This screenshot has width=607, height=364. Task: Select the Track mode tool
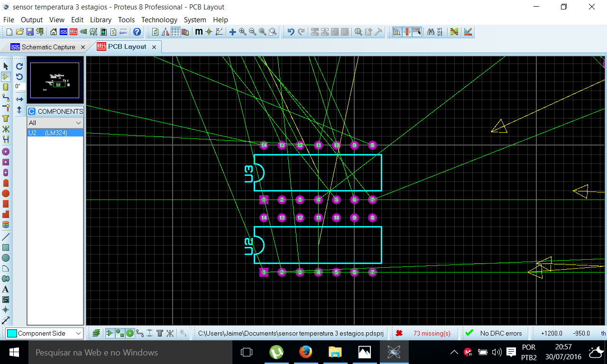tap(6, 98)
